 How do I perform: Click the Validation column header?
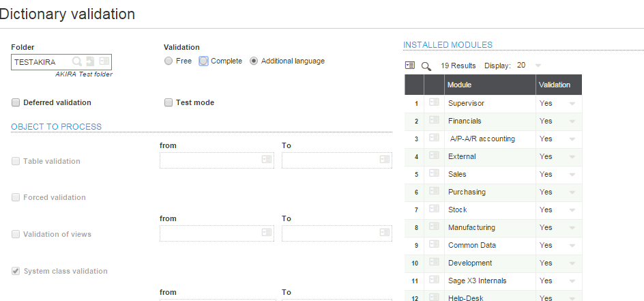click(x=558, y=85)
